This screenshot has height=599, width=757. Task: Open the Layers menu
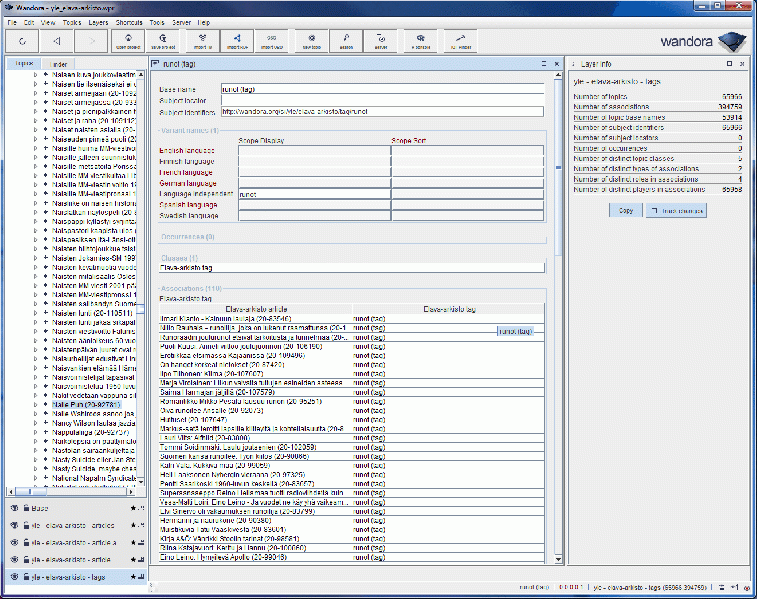click(x=98, y=21)
